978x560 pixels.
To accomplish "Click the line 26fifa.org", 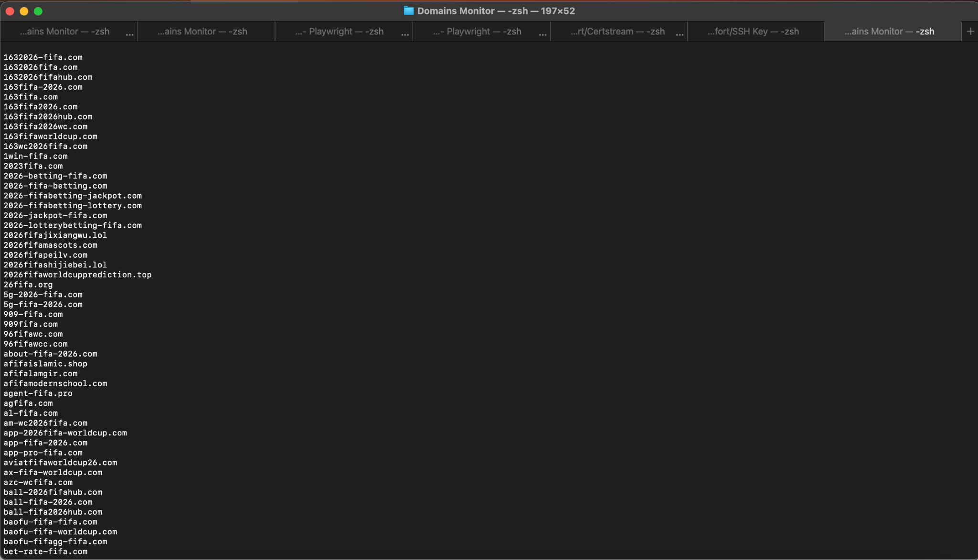I will pos(28,285).
